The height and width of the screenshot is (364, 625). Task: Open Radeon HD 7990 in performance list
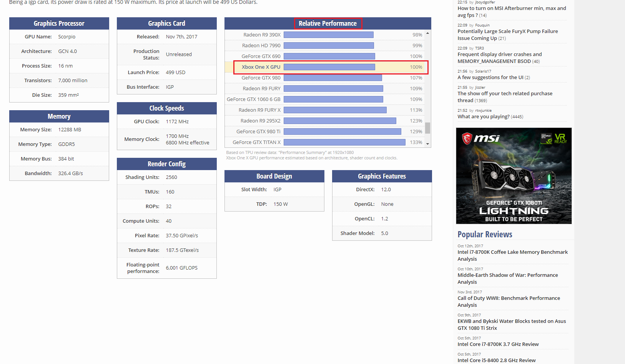coord(325,45)
